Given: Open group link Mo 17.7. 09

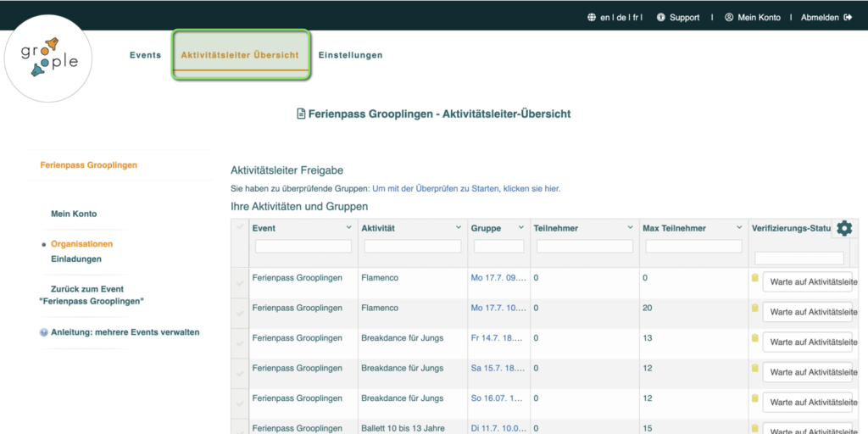Looking at the screenshot, I should pos(498,278).
